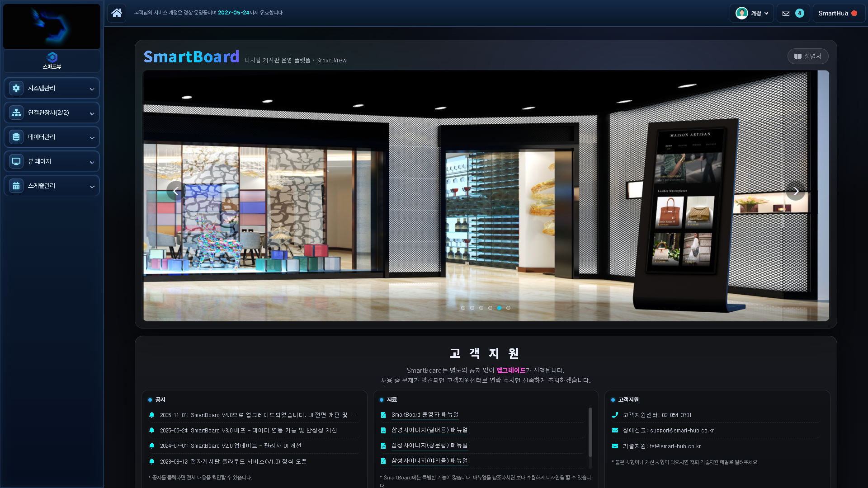
Task: Select sixth carousel indicator dot
Action: (508, 308)
